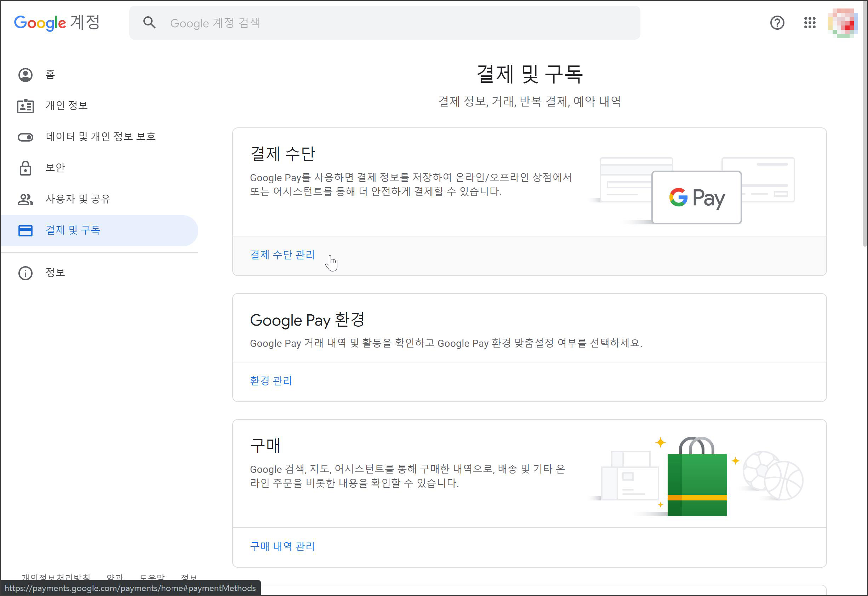Click the help question mark icon

[x=777, y=23]
